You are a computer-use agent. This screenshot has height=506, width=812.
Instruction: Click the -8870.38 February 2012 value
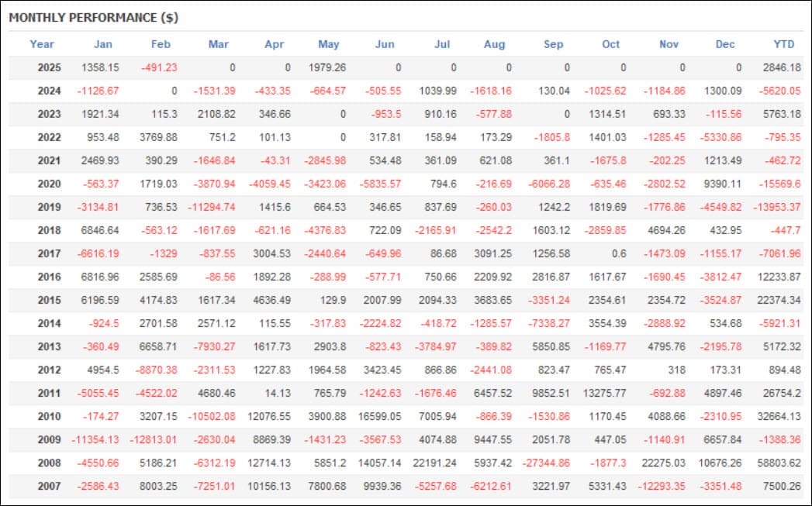pyautogui.click(x=157, y=370)
